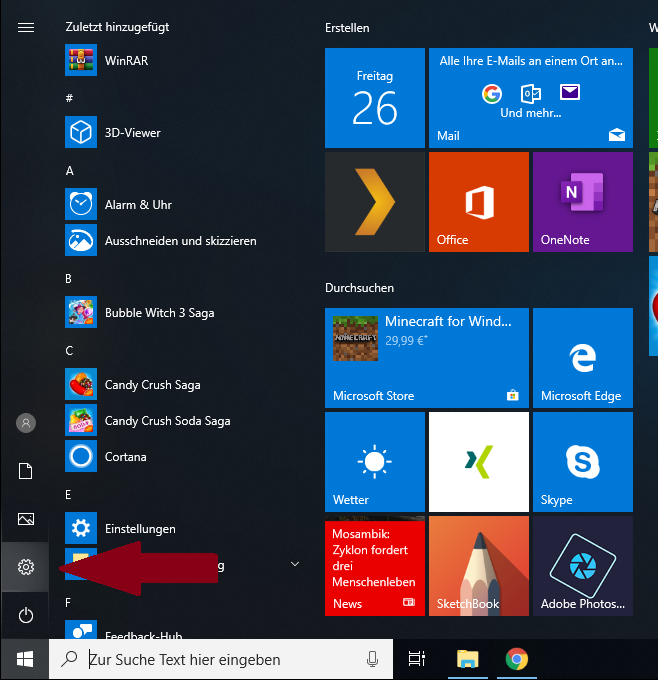
Task: Open the Plex arrow tile
Action: 375,202
